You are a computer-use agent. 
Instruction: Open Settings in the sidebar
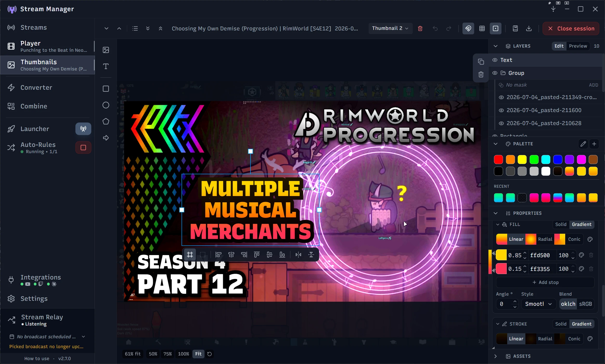47,299
